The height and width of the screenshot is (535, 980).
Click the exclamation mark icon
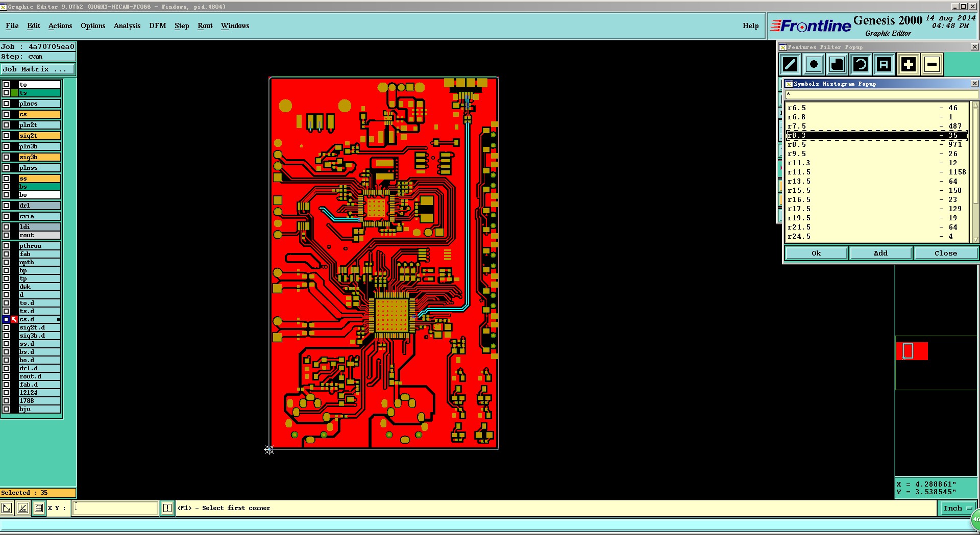(x=167, y=508)
